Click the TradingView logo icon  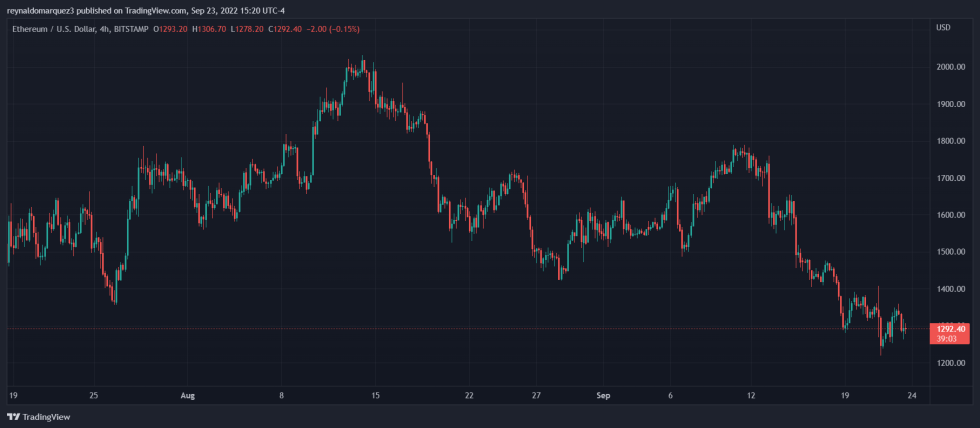click(x=13, y=416)
